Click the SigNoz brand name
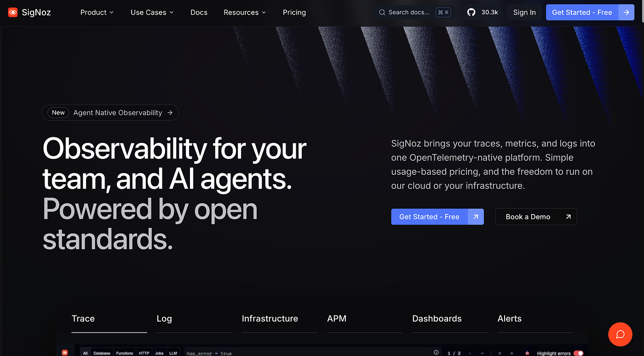644x356 pixels. pos(36,12)
